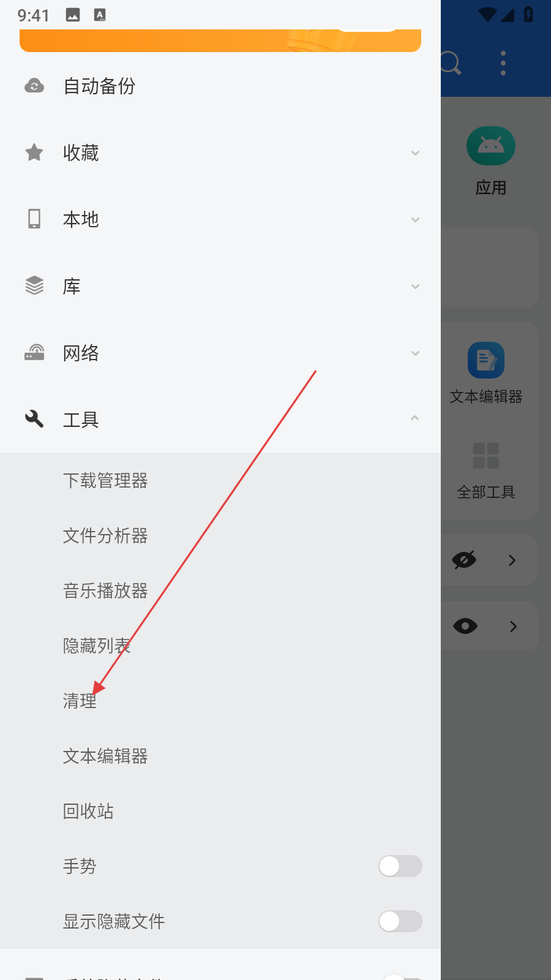
Task: Select 清理 in the tools submenu
Action: point(80,701)
